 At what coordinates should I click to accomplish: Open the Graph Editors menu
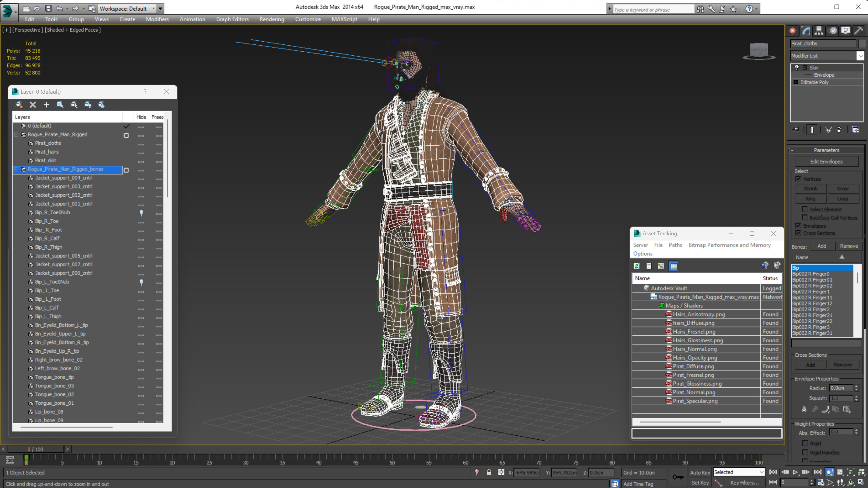pyautogui.click(x=232, y=19)
